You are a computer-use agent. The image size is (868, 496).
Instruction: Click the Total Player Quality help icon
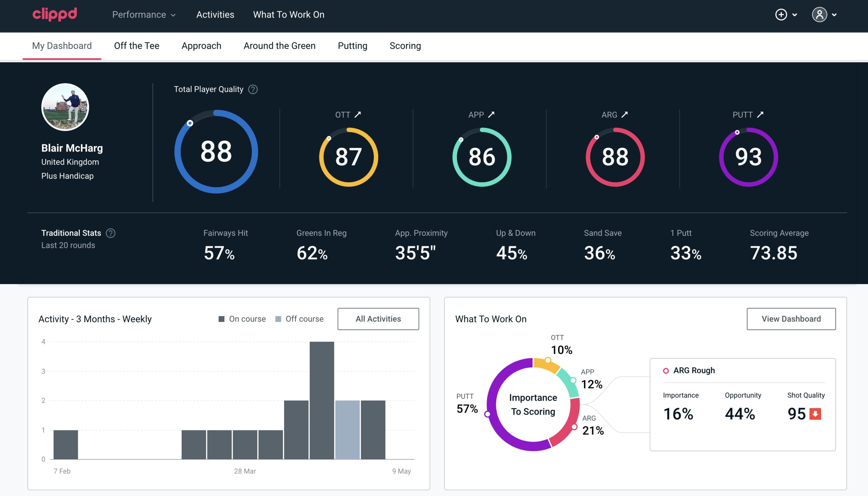(252, 89)
